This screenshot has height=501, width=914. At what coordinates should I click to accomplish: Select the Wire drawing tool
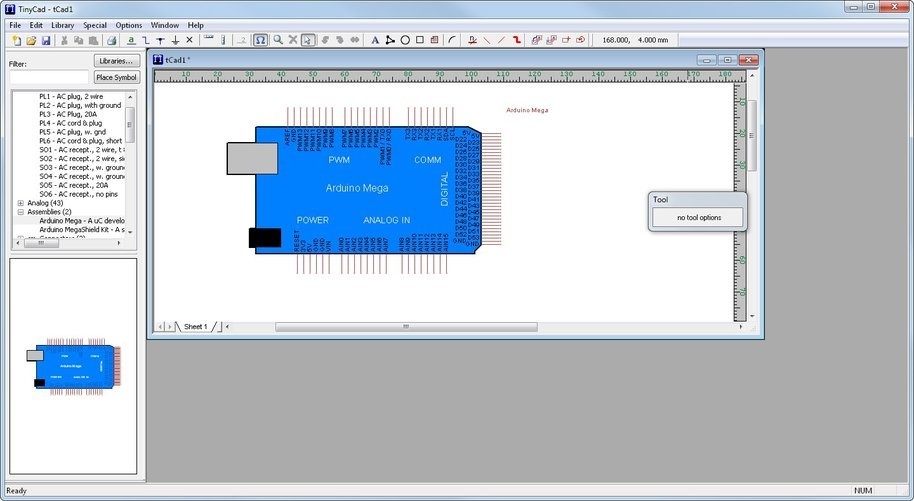[x=146, y=40]
